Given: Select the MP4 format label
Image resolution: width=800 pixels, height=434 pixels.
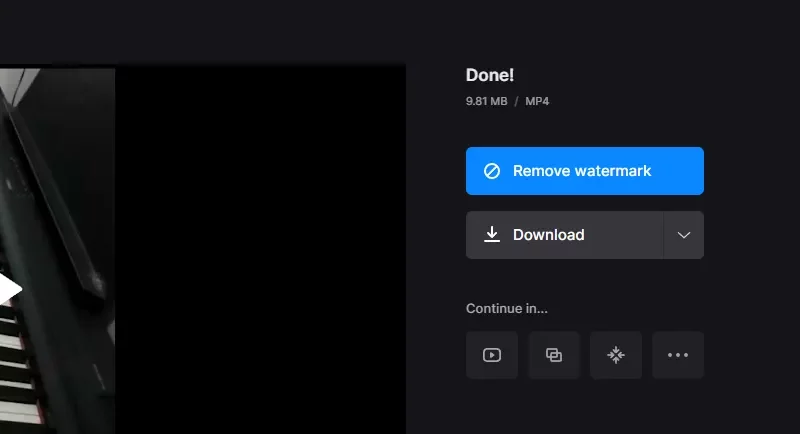Looking at the screenshot, I should coord(537,101).
